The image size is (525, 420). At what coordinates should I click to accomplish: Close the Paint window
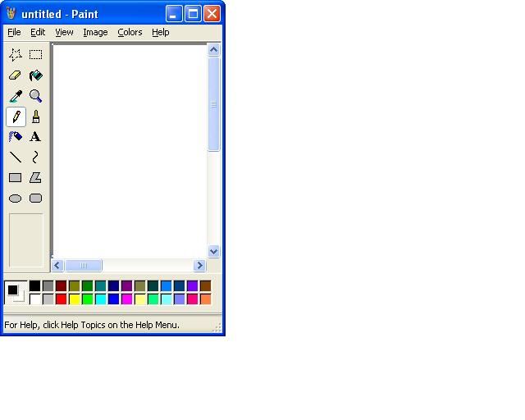212,14
